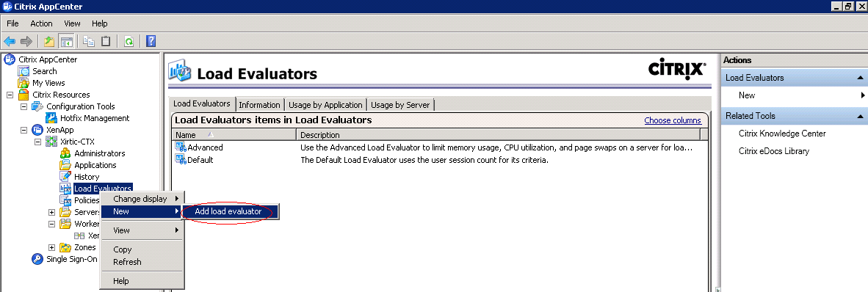The height and width of the screenshot is (292, 868).
Task: Choose Copy in the context menu
Action: [141, 249]
